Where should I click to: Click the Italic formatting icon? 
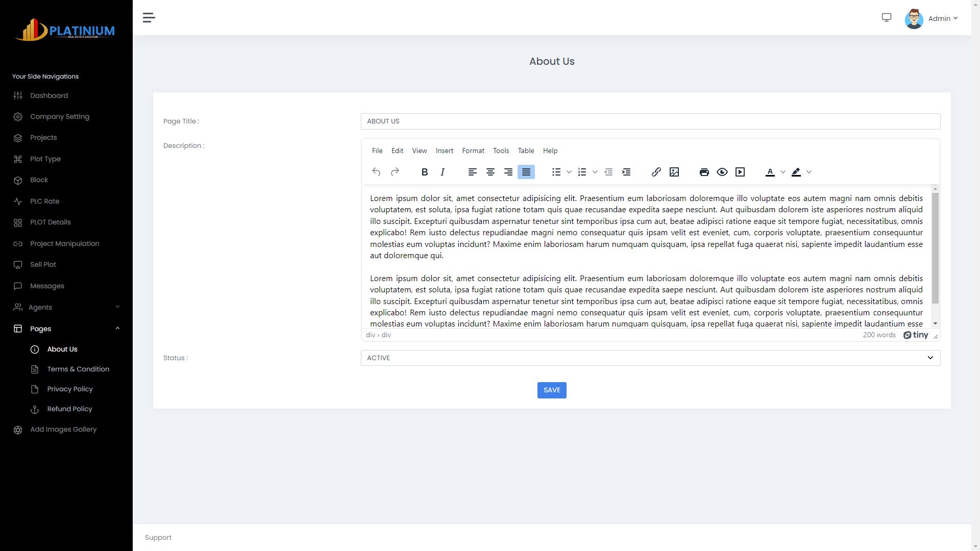(443, 172)
